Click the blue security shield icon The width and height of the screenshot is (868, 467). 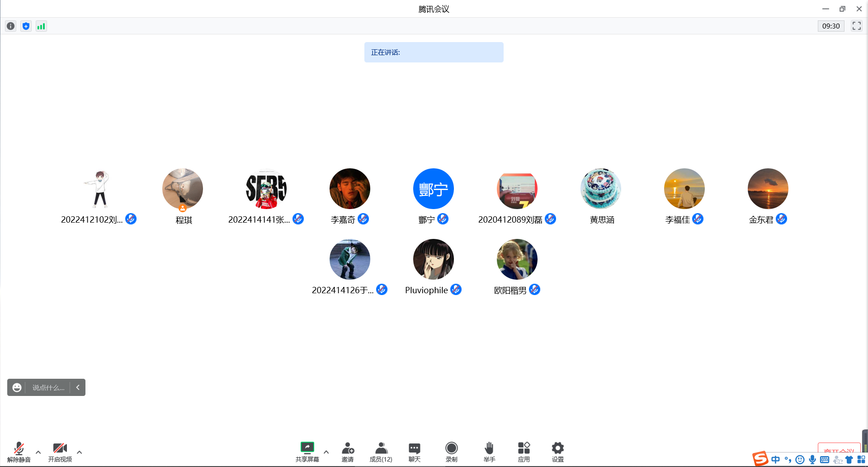(26, 26)
